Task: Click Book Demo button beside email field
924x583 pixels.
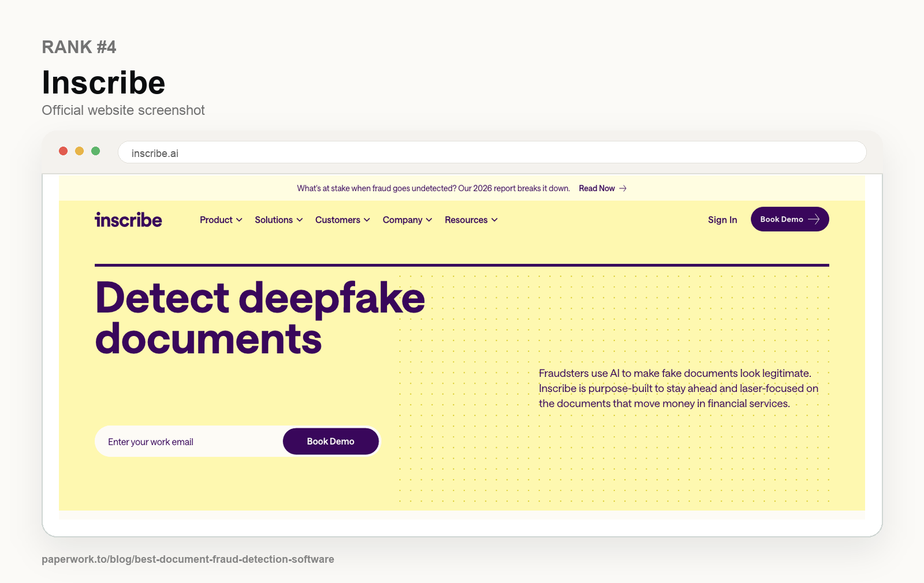Action: pyautogui.click(x=331, y=442)
